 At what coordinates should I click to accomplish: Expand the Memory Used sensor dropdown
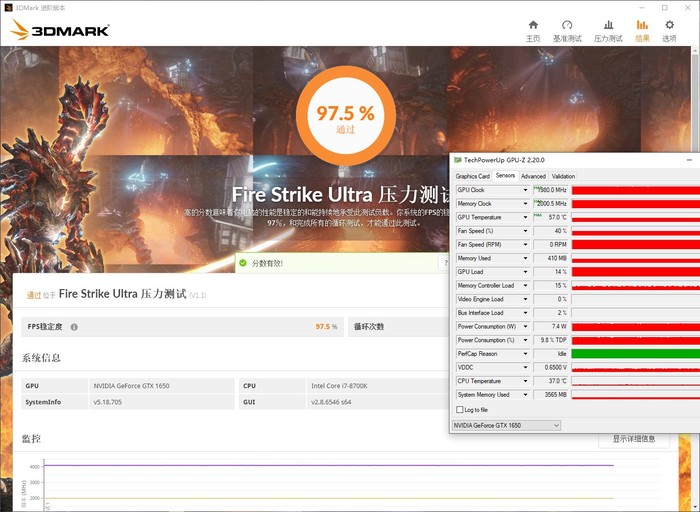click(525, 258)
